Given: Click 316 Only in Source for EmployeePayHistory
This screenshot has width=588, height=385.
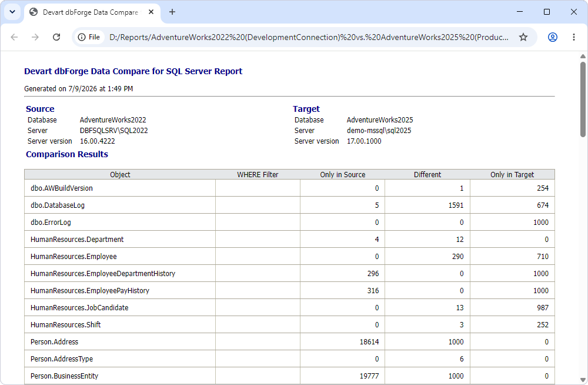Looking at the screenshot, I should pos(373,291).
